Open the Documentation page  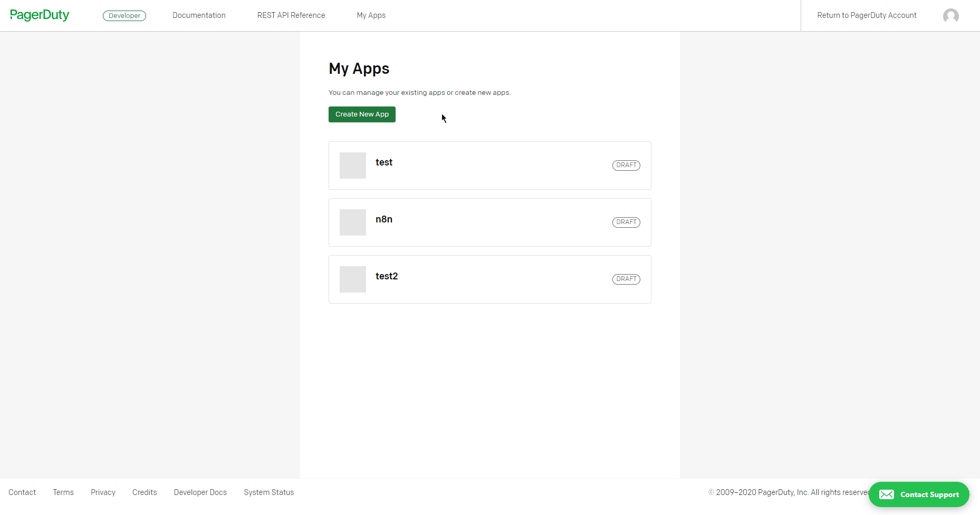199,15
